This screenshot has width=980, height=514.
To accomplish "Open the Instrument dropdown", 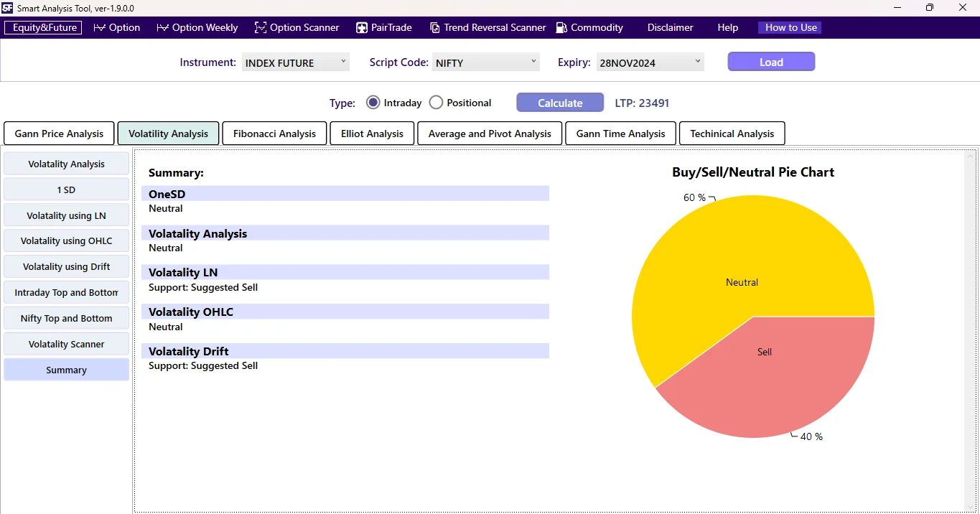I will click(x=295, y=62).
